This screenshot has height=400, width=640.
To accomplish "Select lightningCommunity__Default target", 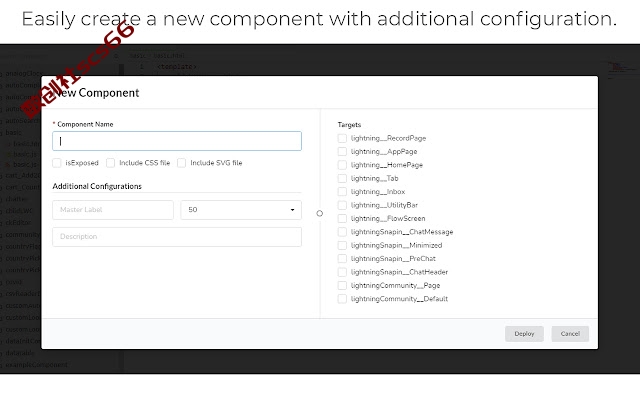I will coord(342,299).
